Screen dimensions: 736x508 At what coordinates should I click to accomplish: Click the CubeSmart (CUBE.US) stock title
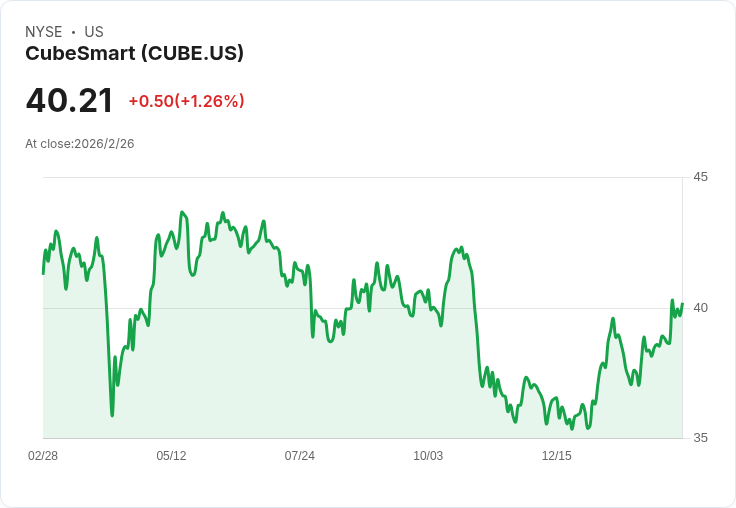(x=134, y=54)
